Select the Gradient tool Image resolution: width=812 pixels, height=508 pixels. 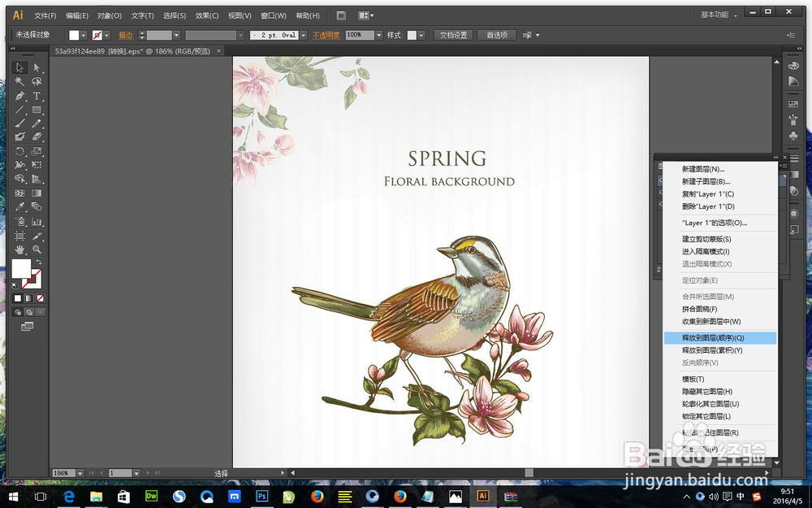click(37, 193)
